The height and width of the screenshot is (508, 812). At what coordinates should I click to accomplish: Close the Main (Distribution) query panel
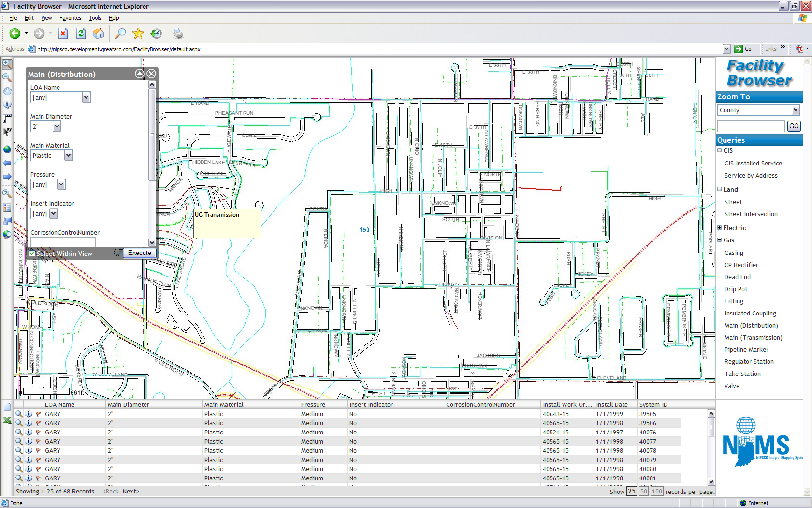(x=151, y=74)
